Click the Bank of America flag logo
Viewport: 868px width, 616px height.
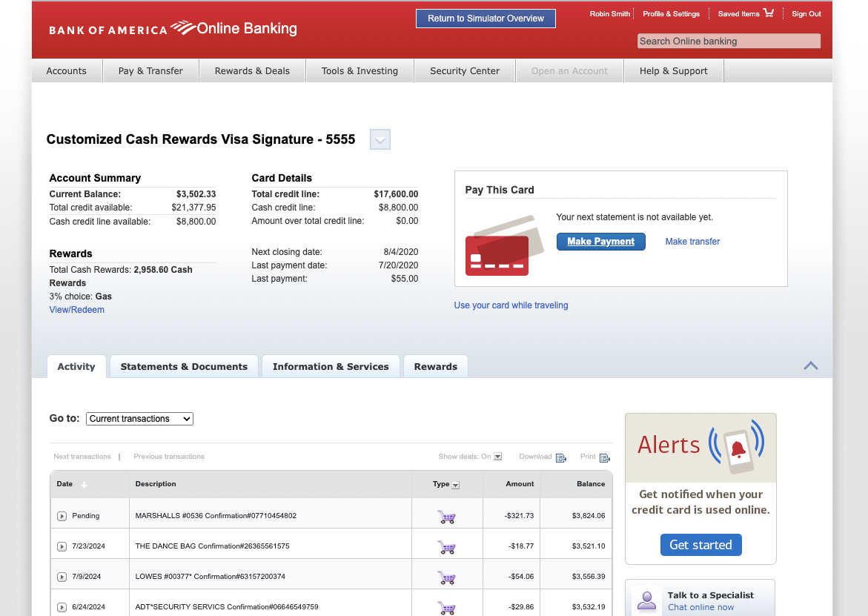click(x=182, y=27)
